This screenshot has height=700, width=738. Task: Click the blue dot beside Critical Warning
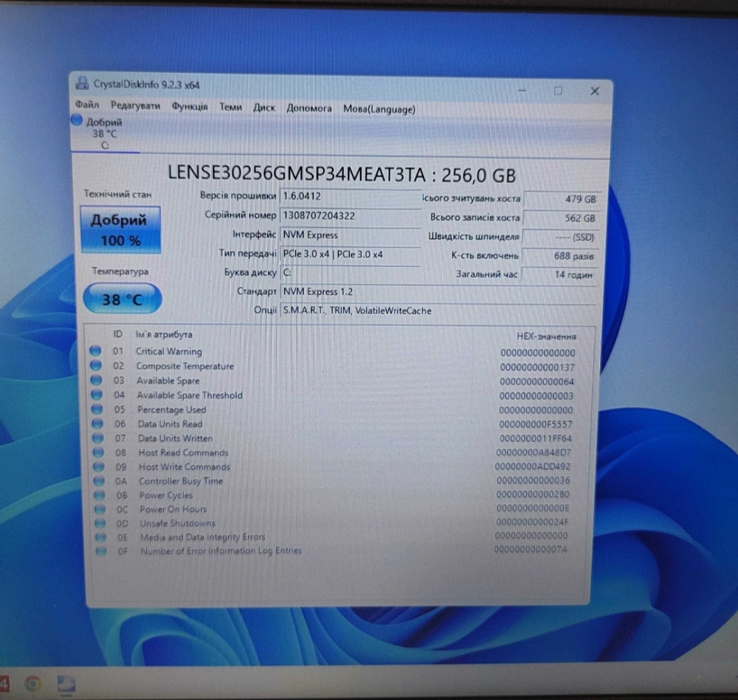(96, 351)
